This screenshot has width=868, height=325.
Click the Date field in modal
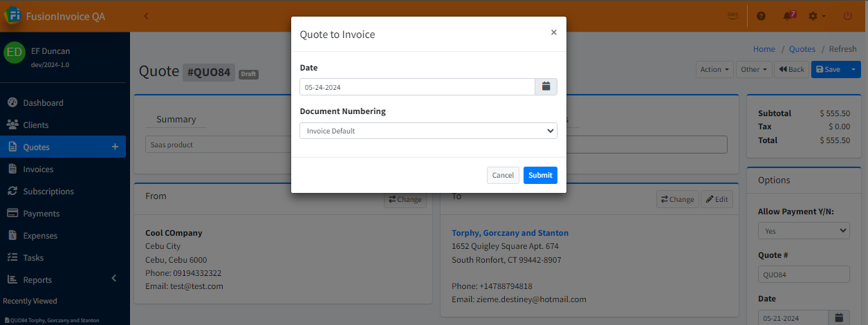(417, 87)
